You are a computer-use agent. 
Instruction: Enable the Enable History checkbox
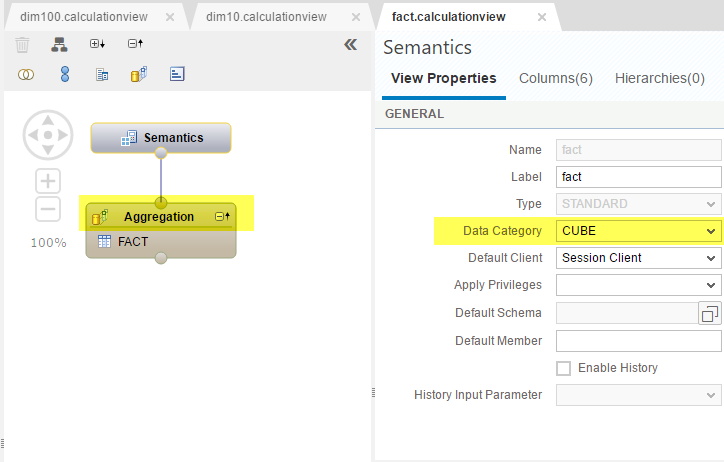tap(563, 368)
